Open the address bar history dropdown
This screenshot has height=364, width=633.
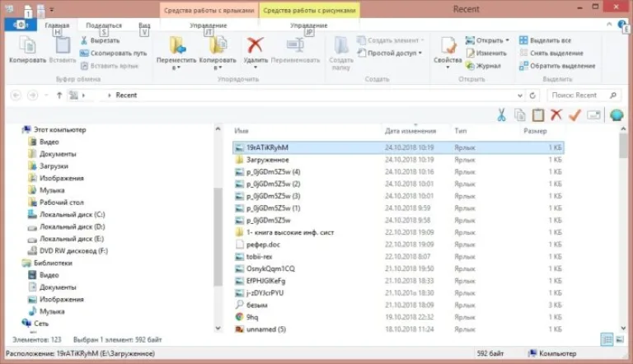(x=519, y=96)
